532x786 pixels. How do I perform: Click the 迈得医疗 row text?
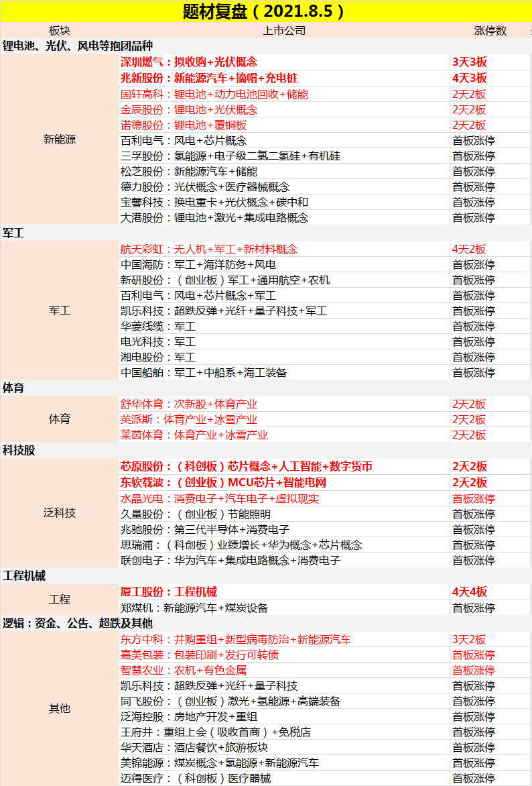pyautogui.click(x=196, y=779)
